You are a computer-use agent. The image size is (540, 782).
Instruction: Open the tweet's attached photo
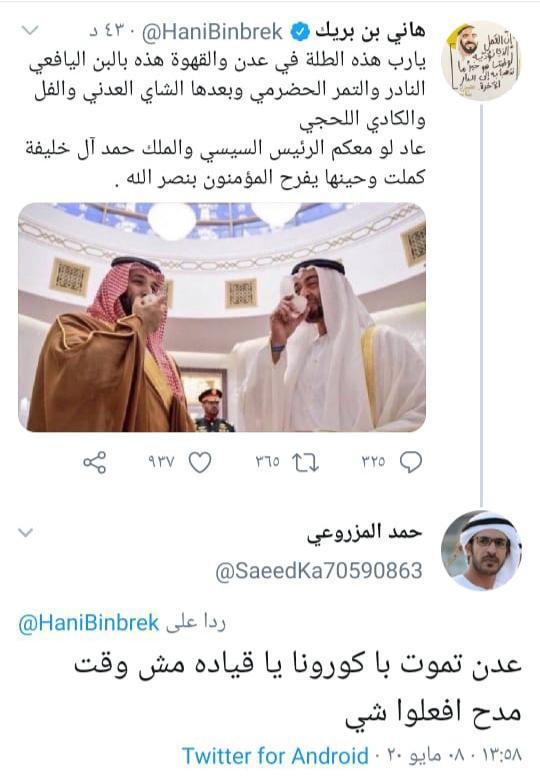click(x=222, y=317)
